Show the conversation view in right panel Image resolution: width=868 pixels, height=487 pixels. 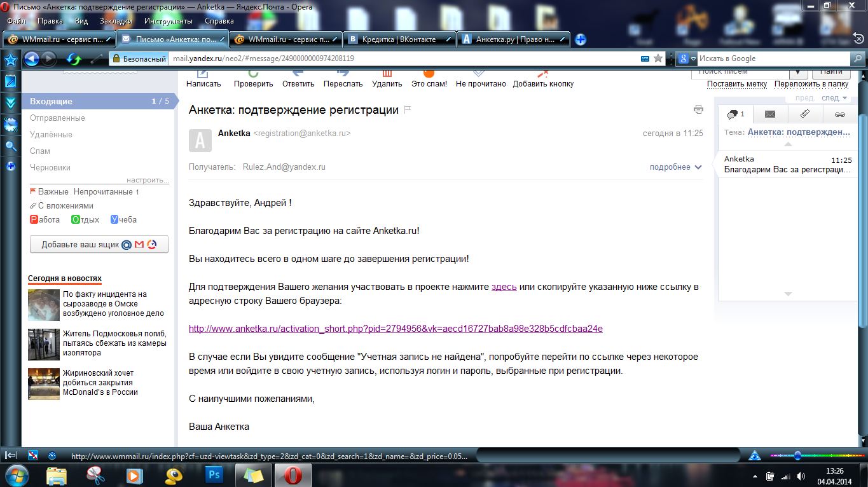point(736,114)
